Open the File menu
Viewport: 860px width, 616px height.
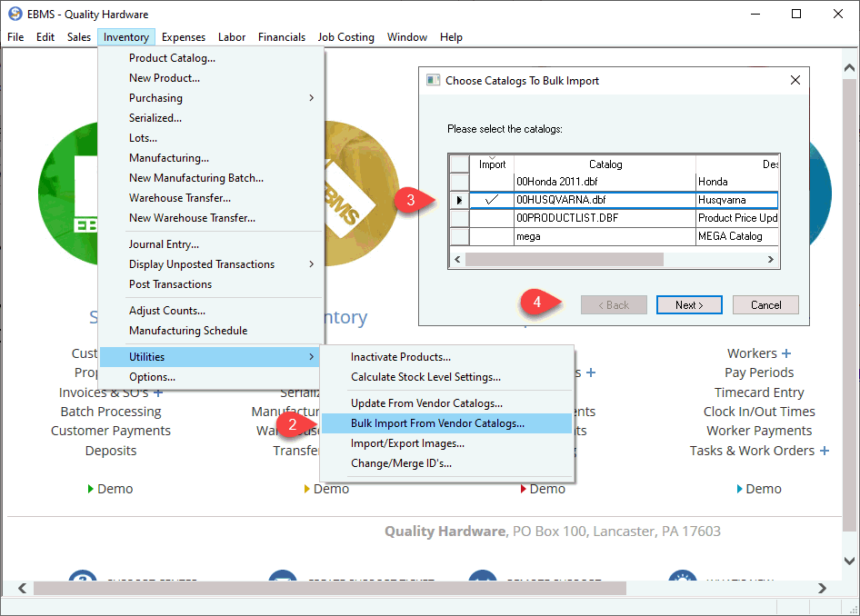coord(15,36)
